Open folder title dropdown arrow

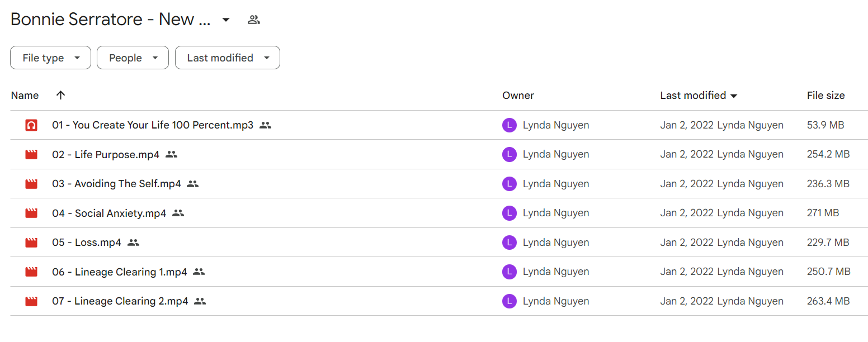[226, 20]
